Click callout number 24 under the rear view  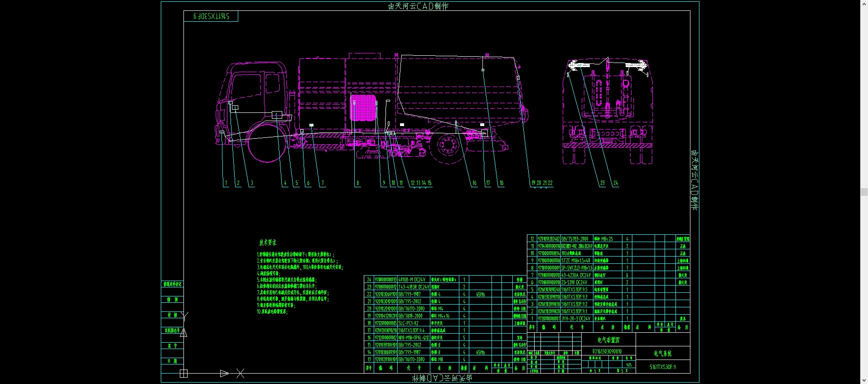click(x=616, y=183)
